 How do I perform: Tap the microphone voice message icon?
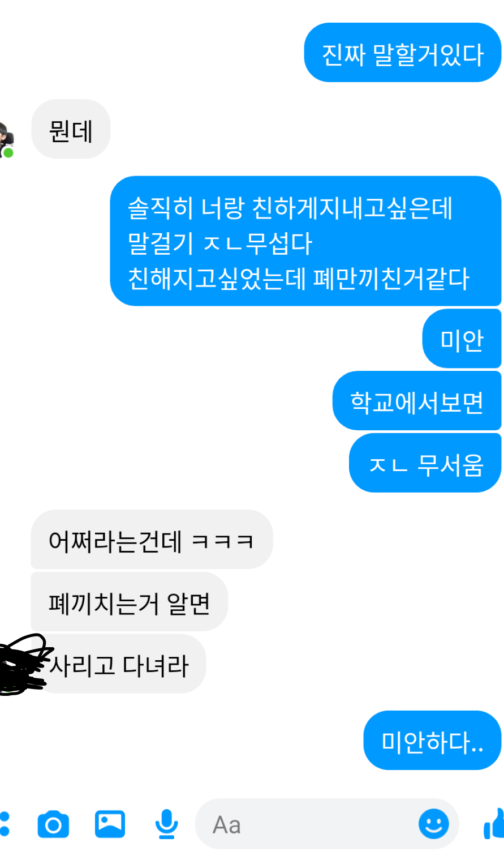pos(166,824)
